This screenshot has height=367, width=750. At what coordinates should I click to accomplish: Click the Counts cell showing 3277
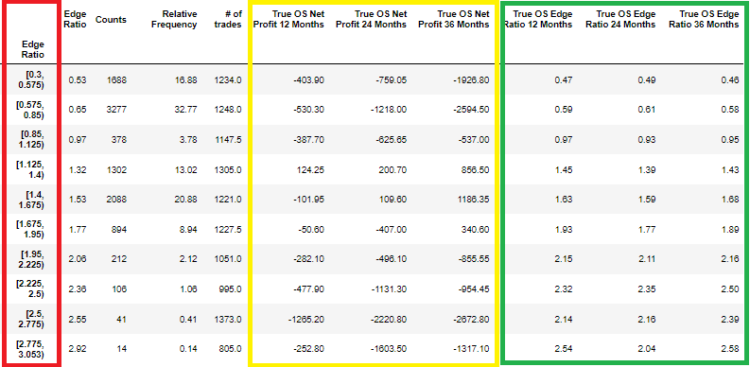click(117, 110)
